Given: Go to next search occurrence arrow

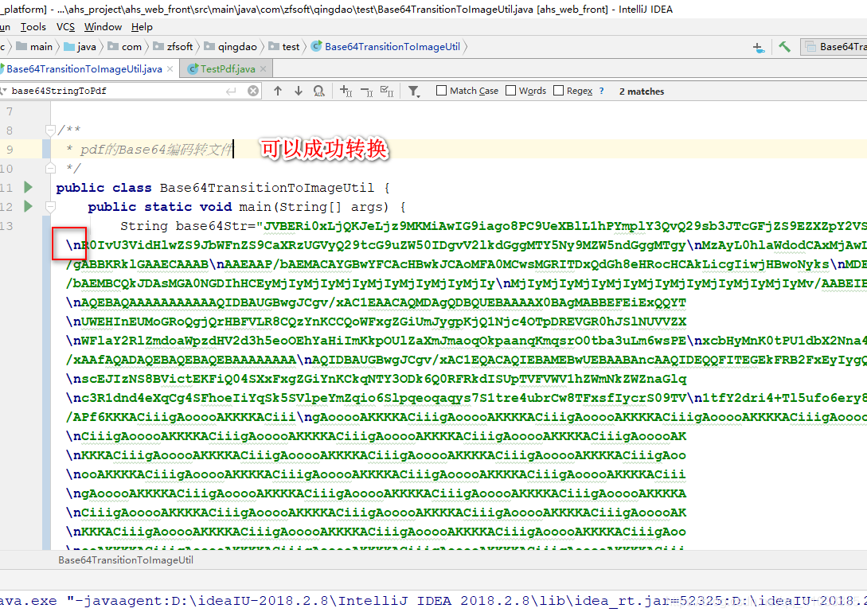Looking at the screenshot, I should pos(299,91).
